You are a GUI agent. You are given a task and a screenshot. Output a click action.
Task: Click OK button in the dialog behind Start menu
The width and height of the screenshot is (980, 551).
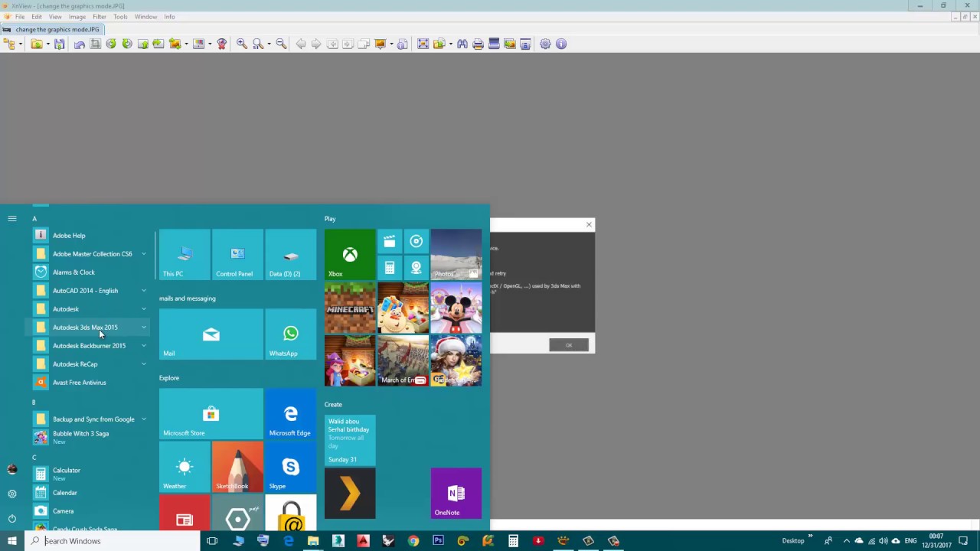569,345
